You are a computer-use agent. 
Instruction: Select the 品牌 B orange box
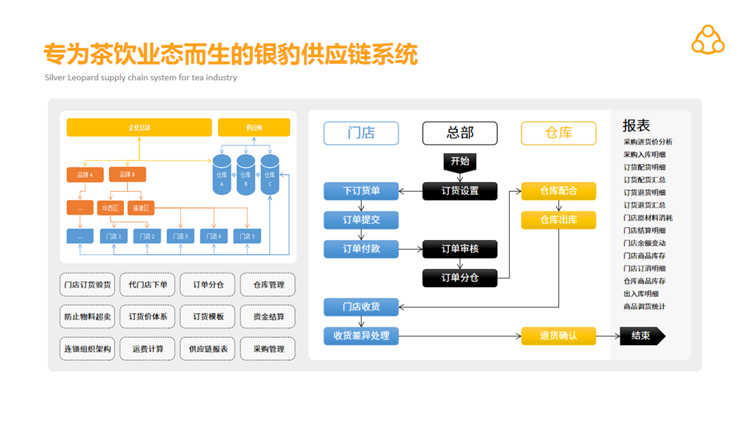pos(127,174)
